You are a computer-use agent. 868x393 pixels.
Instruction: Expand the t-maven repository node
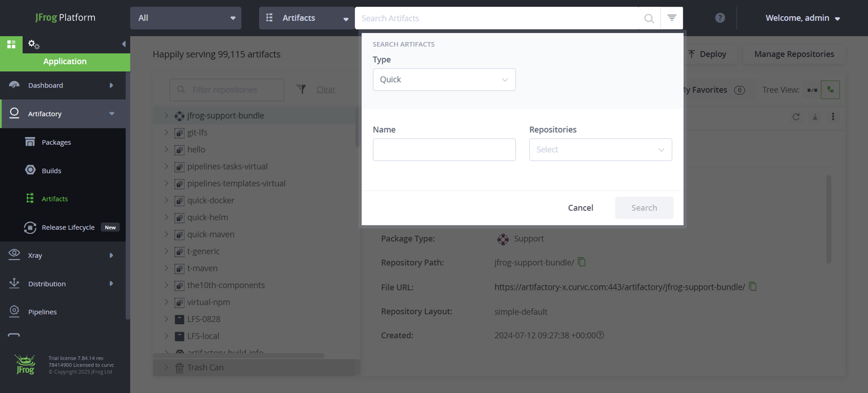[x=166, y=268]
